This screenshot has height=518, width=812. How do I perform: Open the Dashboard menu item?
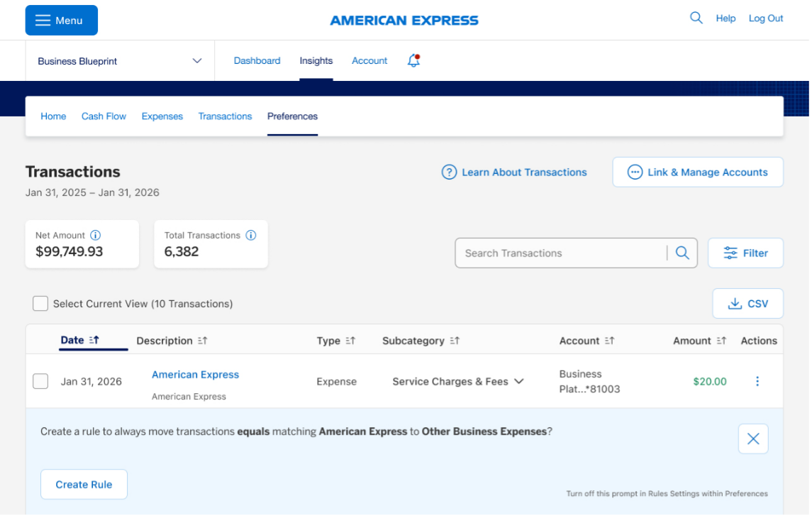coord(257,61)
